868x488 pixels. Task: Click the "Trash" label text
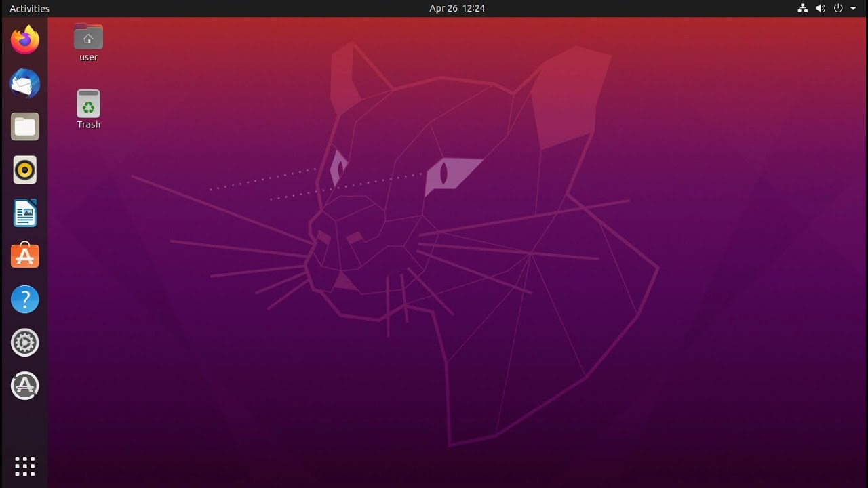point(88,125)
